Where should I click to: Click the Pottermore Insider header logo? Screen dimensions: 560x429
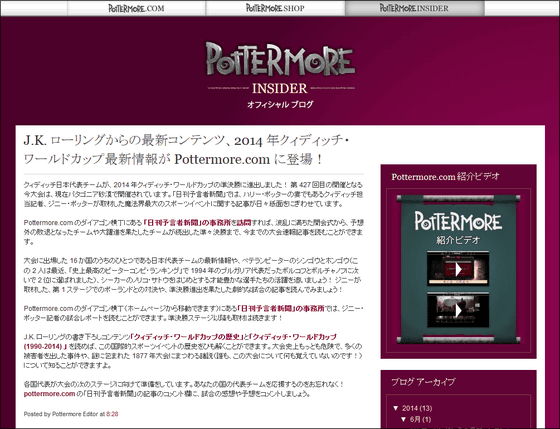coord(280,68)
